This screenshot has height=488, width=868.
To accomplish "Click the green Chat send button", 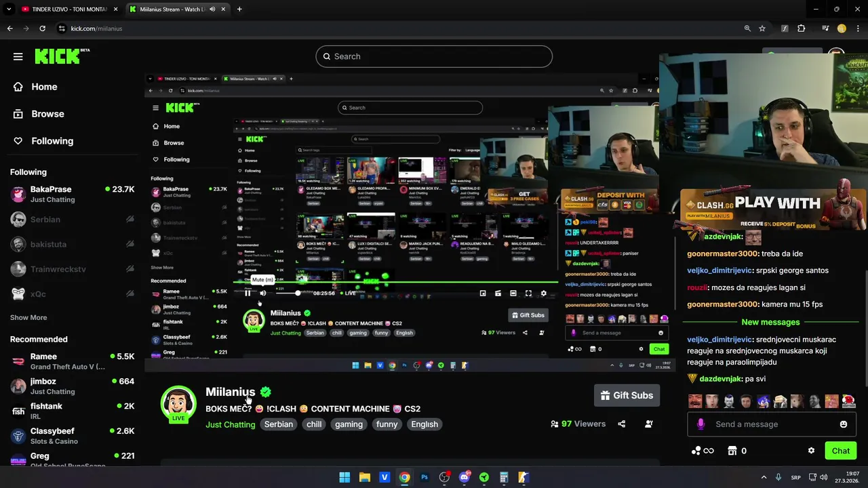I will click(841, 451).
